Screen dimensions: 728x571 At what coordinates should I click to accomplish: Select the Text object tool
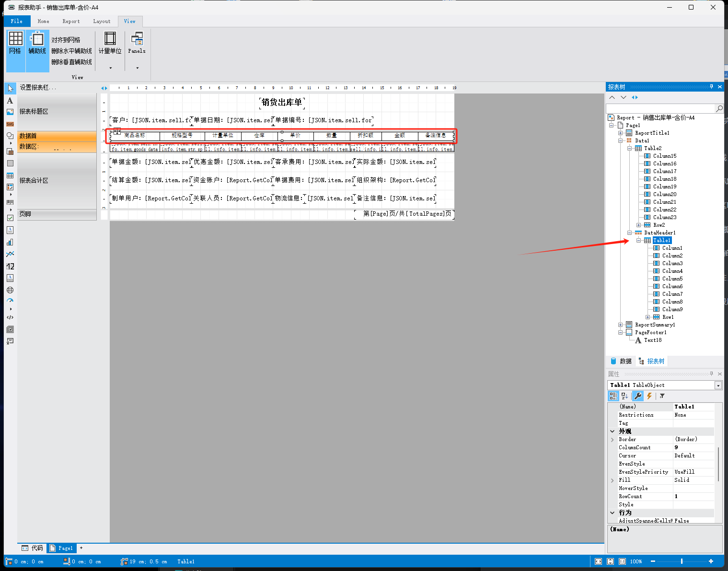click(x=10, y=100)
